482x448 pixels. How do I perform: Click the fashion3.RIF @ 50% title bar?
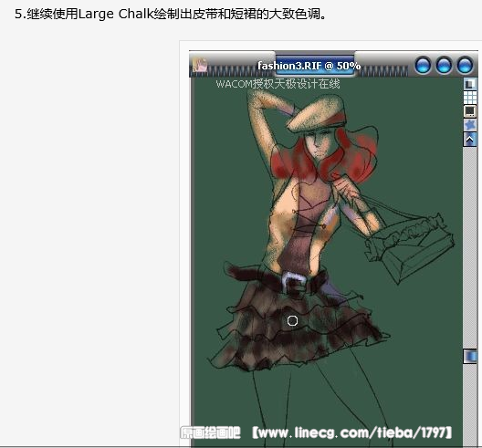click(309, 66)
